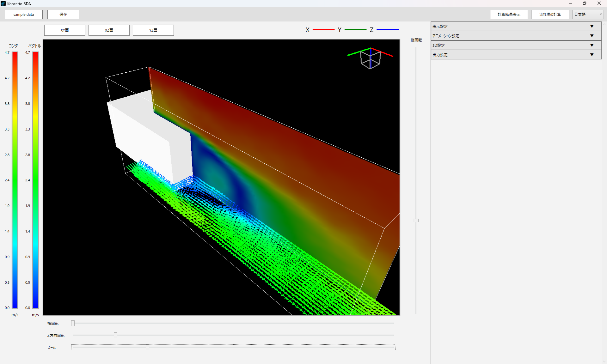Click the 保存 save button
This screenshot has width=607, height=364.
(x=63, y=15)
